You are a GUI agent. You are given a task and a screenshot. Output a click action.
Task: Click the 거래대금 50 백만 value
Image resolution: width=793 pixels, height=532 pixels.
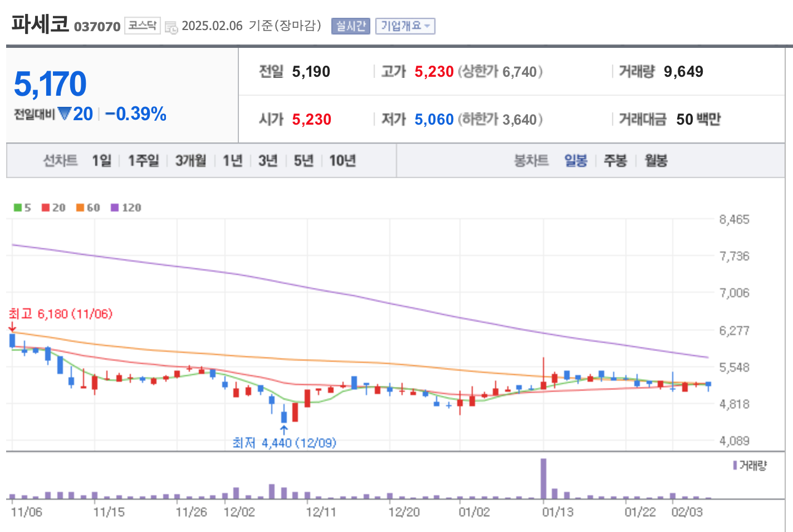698,120
